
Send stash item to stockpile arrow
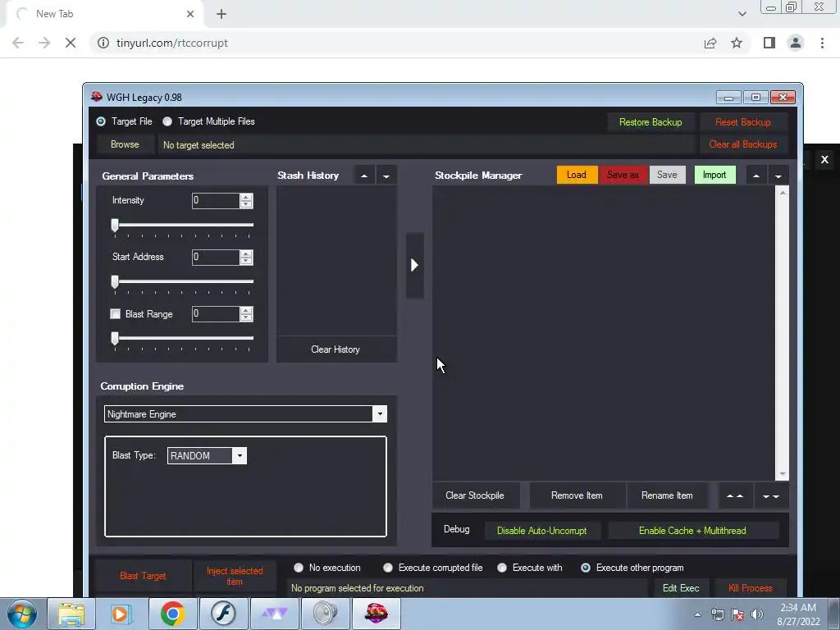point(414,265)
